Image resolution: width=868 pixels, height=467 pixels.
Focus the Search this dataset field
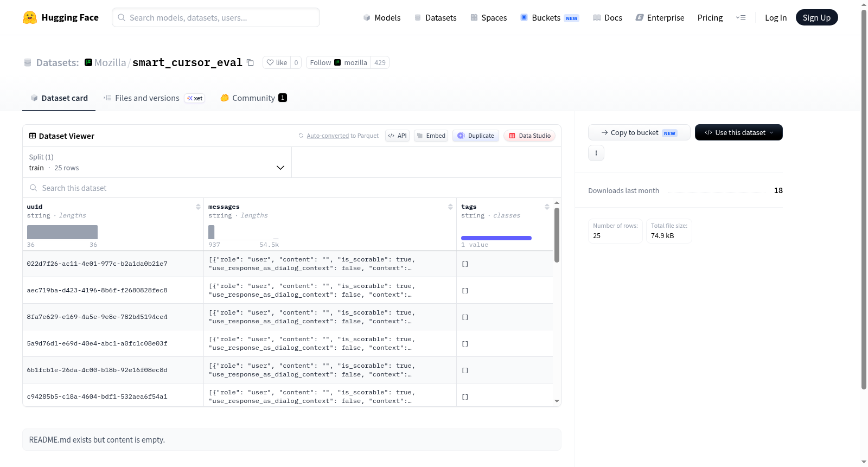(x=292, y=188)
